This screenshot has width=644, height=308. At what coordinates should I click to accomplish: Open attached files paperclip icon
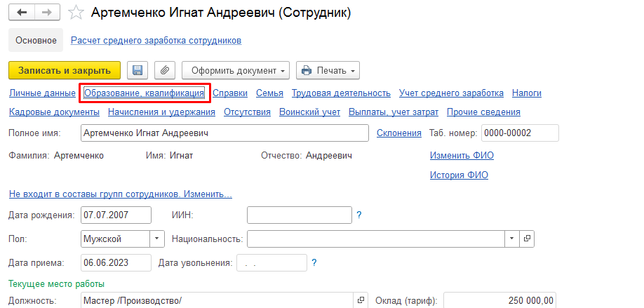pyautogui.click(x=163, y=70)
